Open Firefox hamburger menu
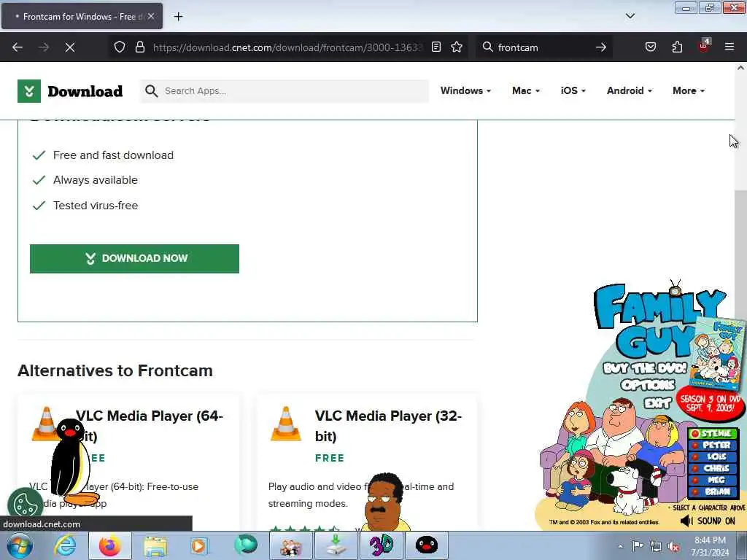This screenshot has width=747, height=560. click(x=729, y=47)
